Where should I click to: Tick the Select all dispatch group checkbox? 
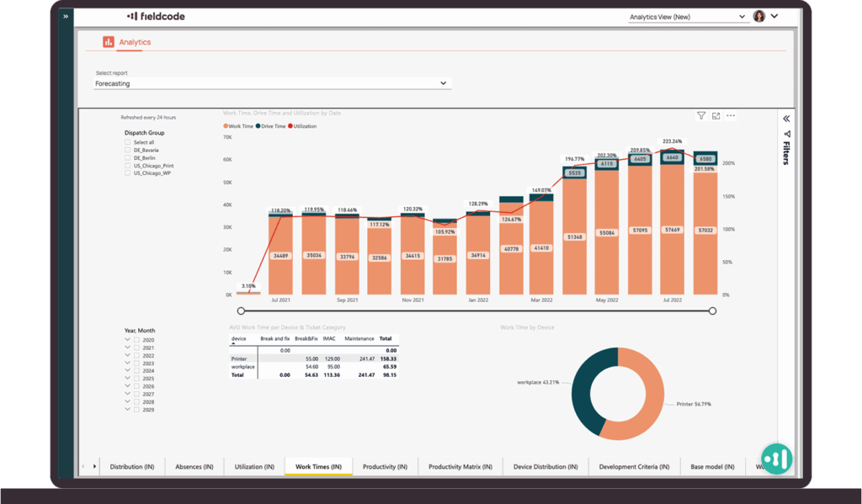pyautogui.click(x=128, y=142)
